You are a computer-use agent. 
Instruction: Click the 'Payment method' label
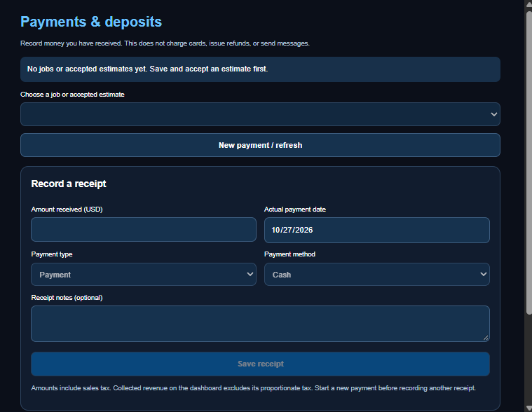pos(289,254)
